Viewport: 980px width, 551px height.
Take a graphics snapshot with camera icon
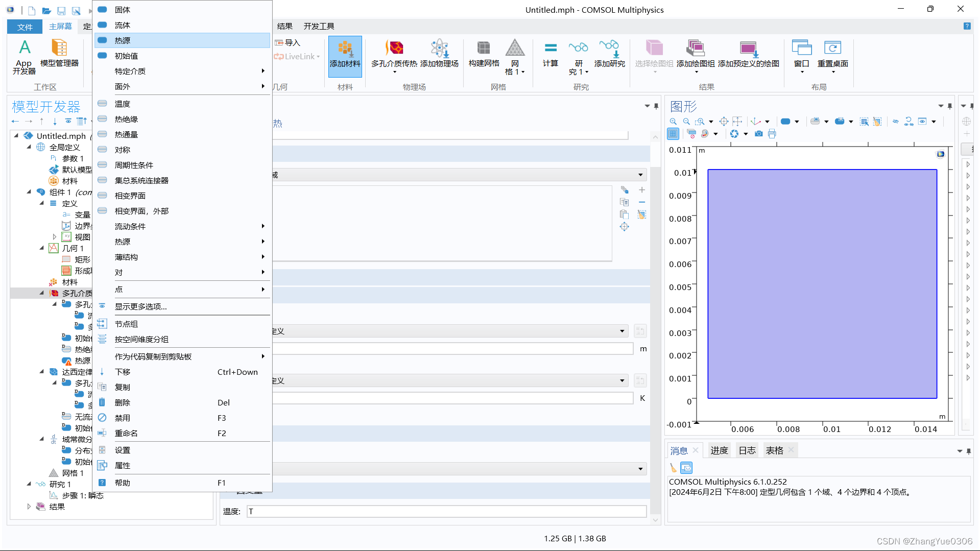pos(759,134)
